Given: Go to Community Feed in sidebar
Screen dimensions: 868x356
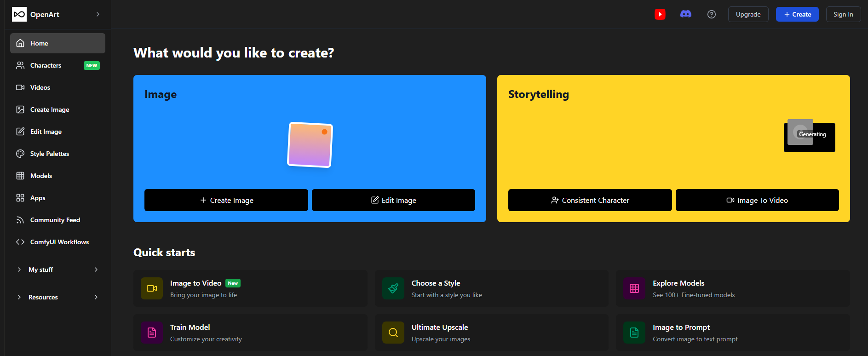Looking at the screenshot, I should pyautogui.click(x=55, y=220).
